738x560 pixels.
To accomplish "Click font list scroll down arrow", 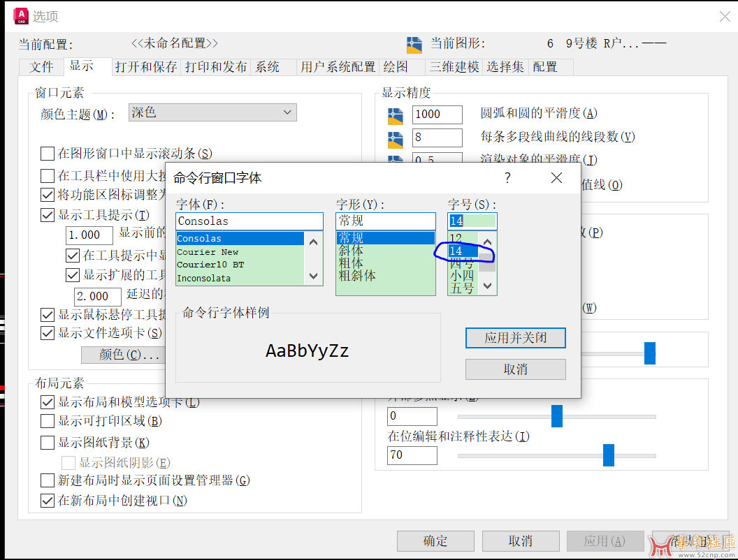I will 314,276.
